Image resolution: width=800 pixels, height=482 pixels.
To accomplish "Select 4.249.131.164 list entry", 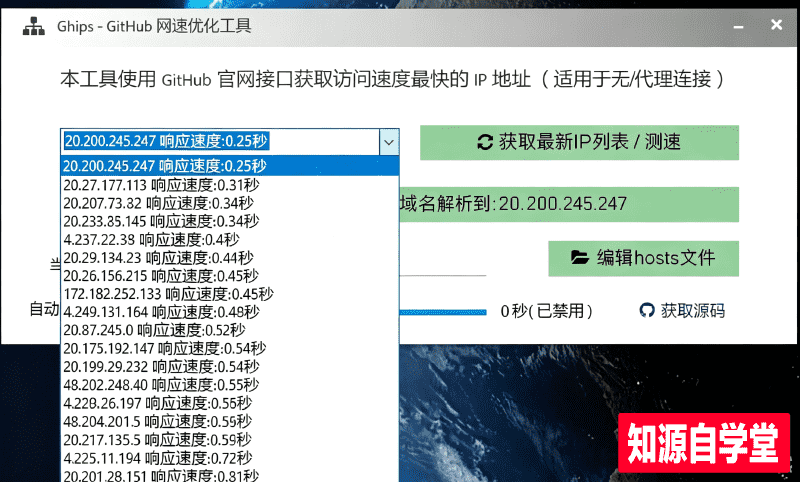I will 230,312.
